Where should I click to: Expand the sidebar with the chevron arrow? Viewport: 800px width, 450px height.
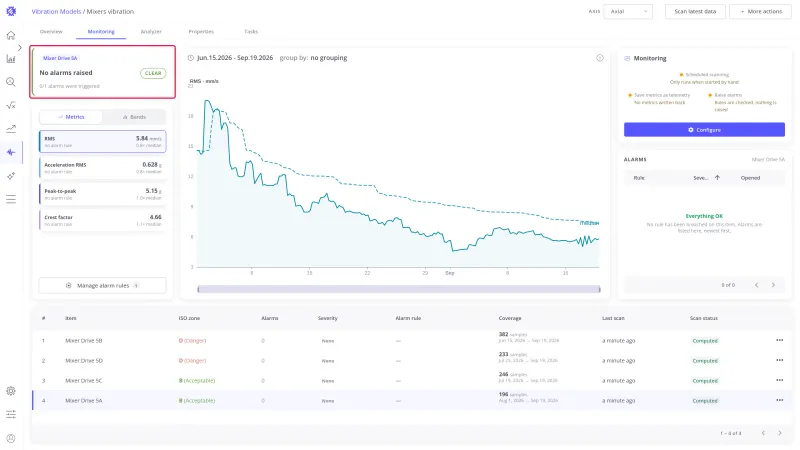(x=19, y=47)
